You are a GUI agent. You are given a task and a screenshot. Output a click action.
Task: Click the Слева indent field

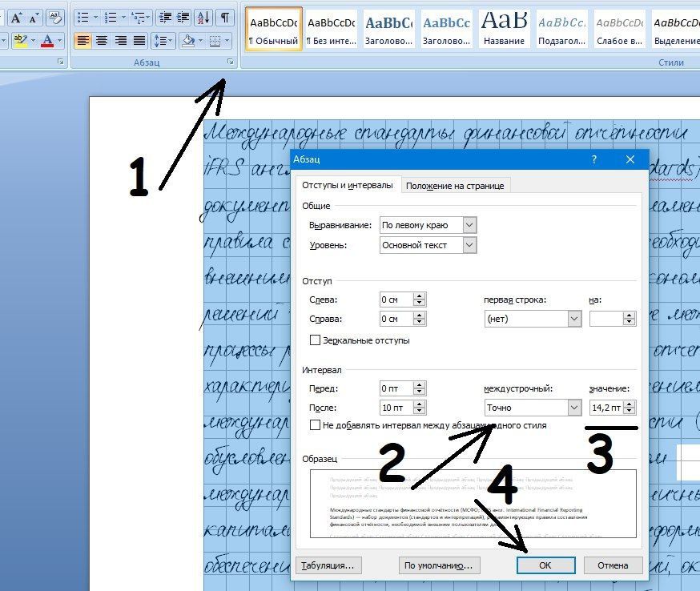tap(396, 300)
